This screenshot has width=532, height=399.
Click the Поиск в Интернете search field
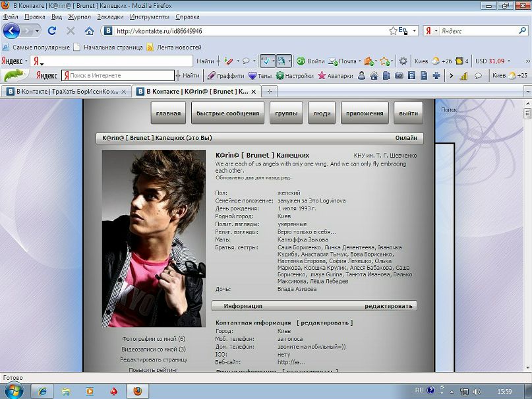(x=118, y=75)
